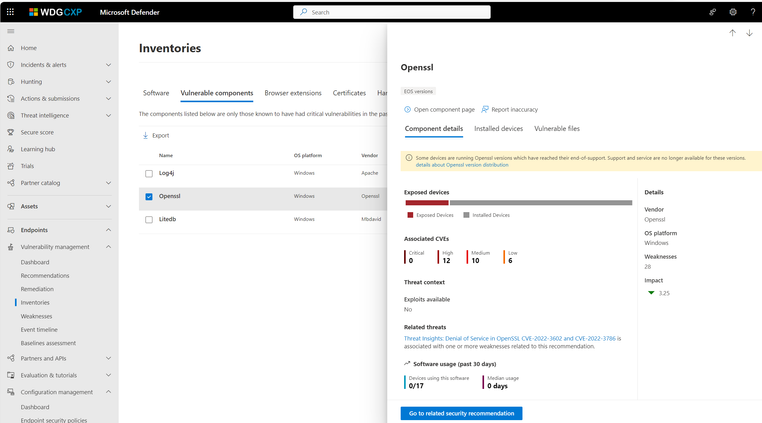
Task: Open the settings gear icon
Action: click(733, 12)
